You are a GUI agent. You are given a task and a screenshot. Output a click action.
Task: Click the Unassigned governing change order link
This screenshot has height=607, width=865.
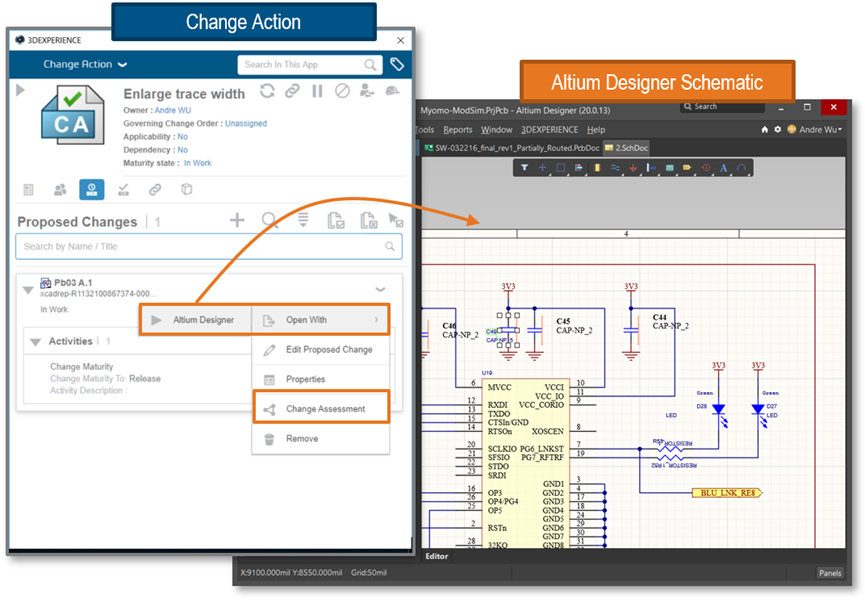pos(246,124)
